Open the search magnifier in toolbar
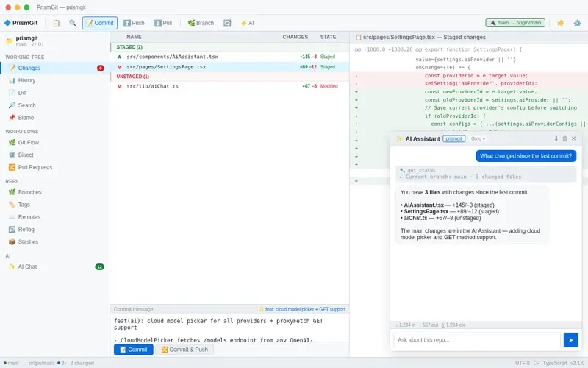This screenshot has height=368, width=588. (73, 23)
